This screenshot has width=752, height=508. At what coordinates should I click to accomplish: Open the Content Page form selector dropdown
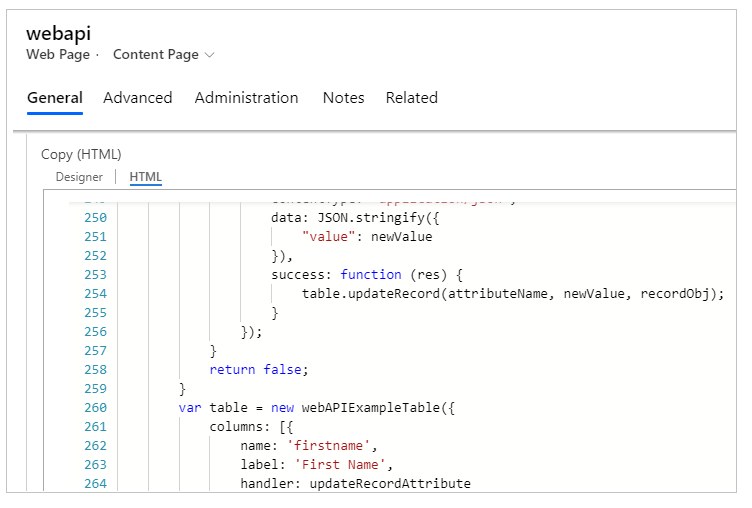coord(164,55)
